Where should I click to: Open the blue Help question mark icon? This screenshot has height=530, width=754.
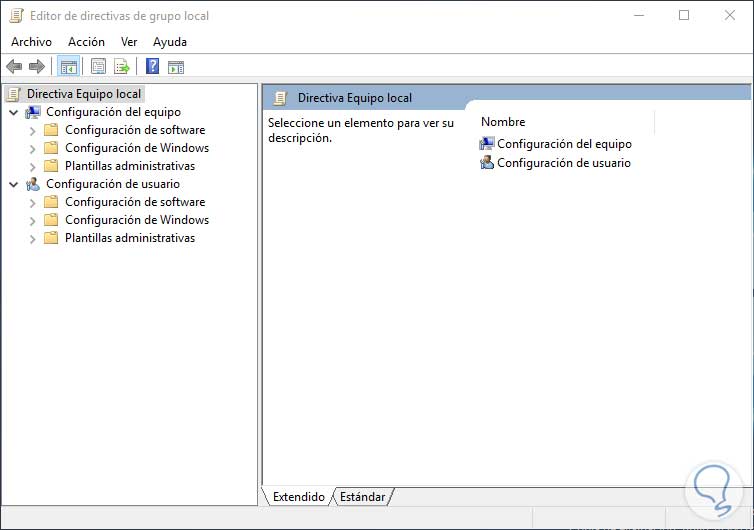(x=152, y=66)
